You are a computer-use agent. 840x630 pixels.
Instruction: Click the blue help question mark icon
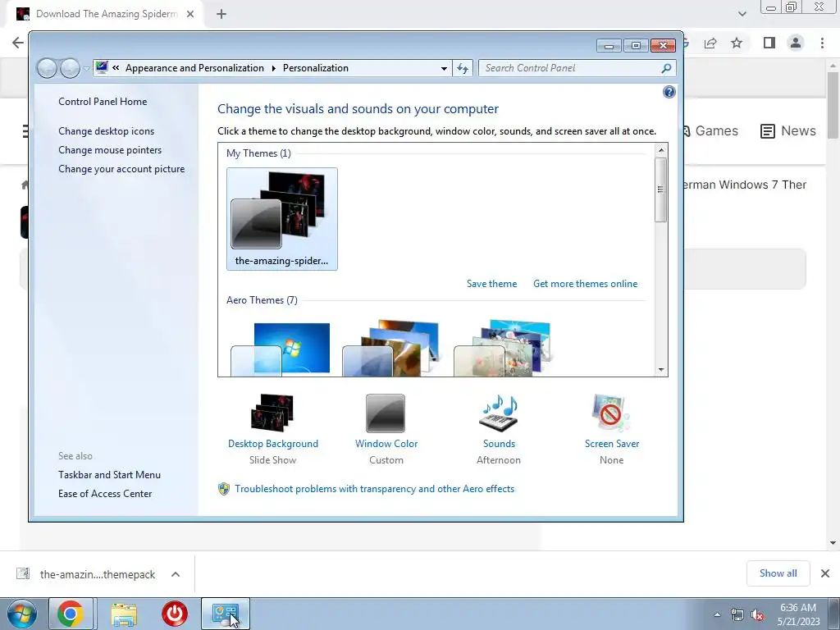(669, 92)
